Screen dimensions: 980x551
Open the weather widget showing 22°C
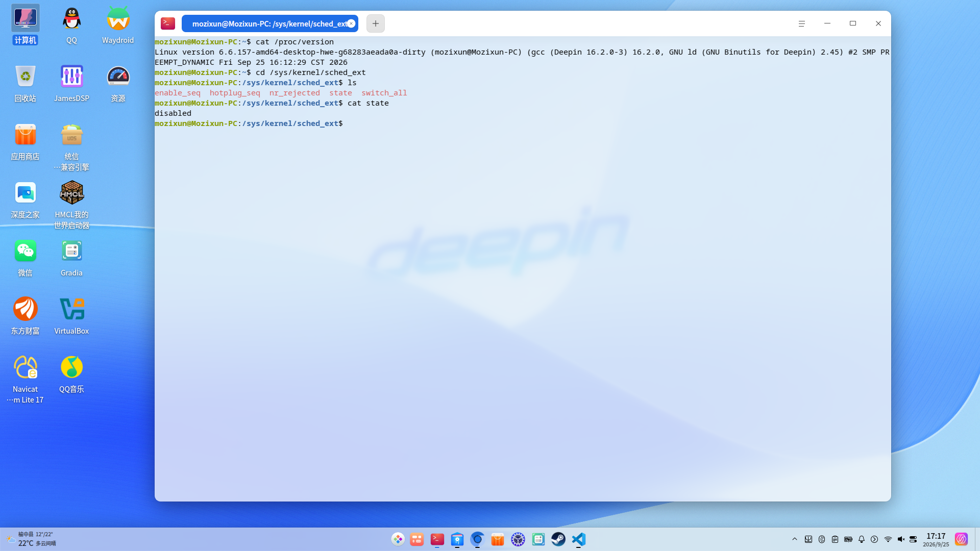pyautogui.click(x=31, y=539)
